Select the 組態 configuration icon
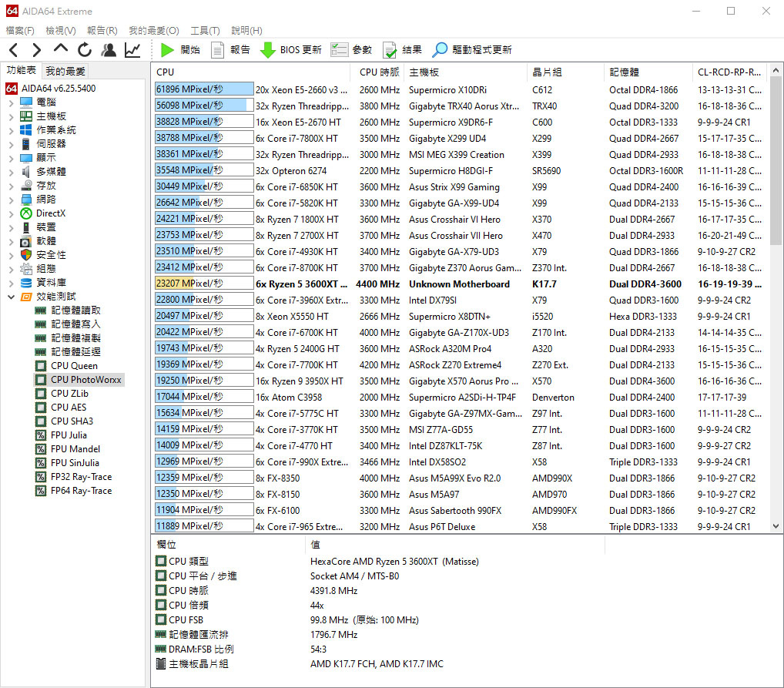The height and width of the screenshot is (688, 784). point(26,269)
